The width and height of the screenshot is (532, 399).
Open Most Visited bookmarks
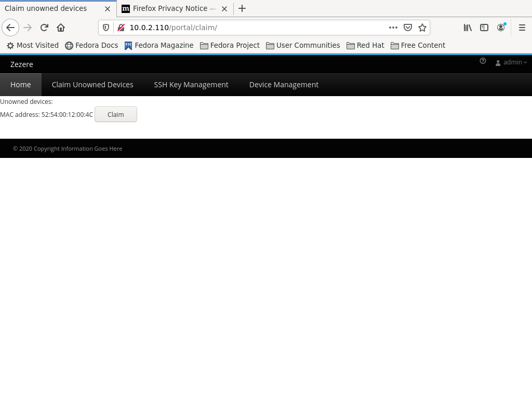pyautogui.click(x=33, y=46)
